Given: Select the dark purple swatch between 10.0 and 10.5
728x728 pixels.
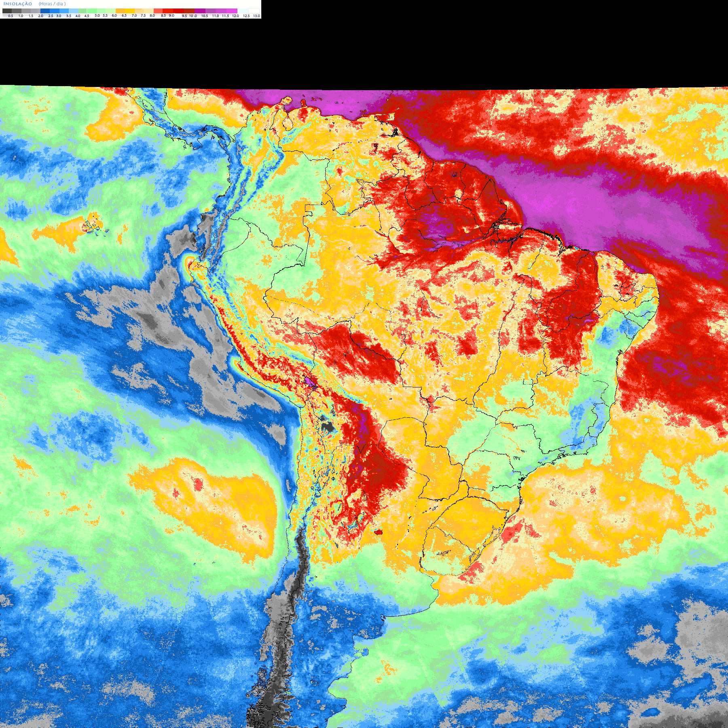Looking at the screenshot, I should [x=200, y=11].
